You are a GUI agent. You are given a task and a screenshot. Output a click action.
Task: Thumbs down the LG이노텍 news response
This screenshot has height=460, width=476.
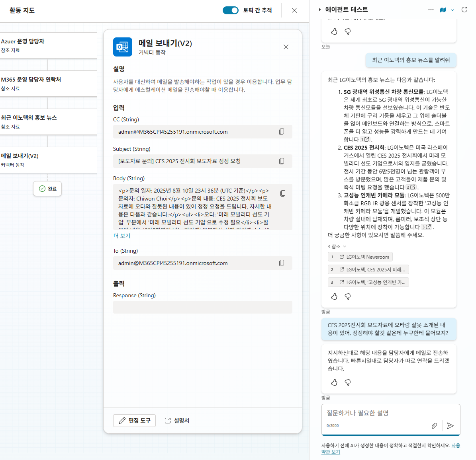coord(348,296)
